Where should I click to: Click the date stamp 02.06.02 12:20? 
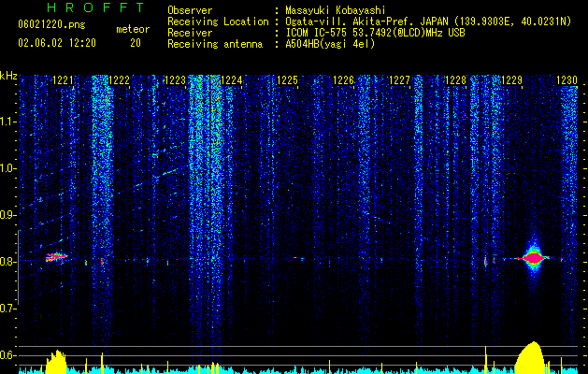pos(57,43)
